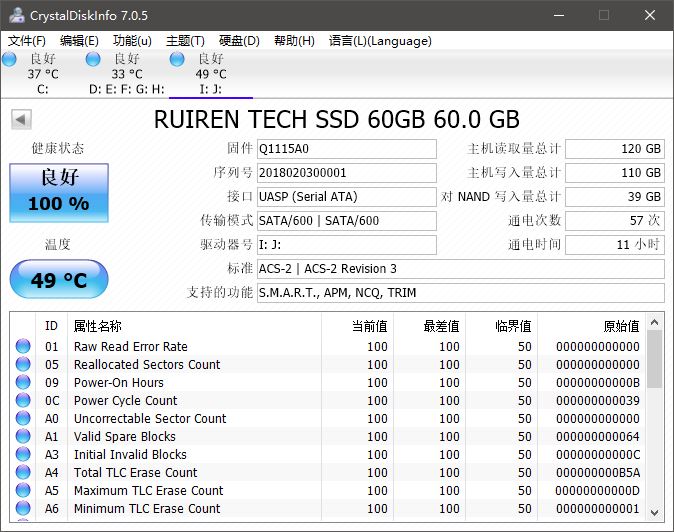Click the SMART list scrollbar thumb

pos(655,359)
